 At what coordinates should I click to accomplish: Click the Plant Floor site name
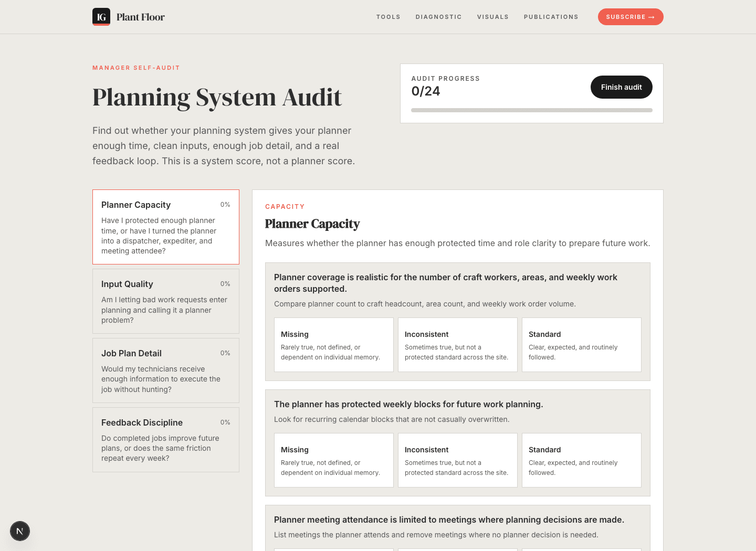click(141, 17)
